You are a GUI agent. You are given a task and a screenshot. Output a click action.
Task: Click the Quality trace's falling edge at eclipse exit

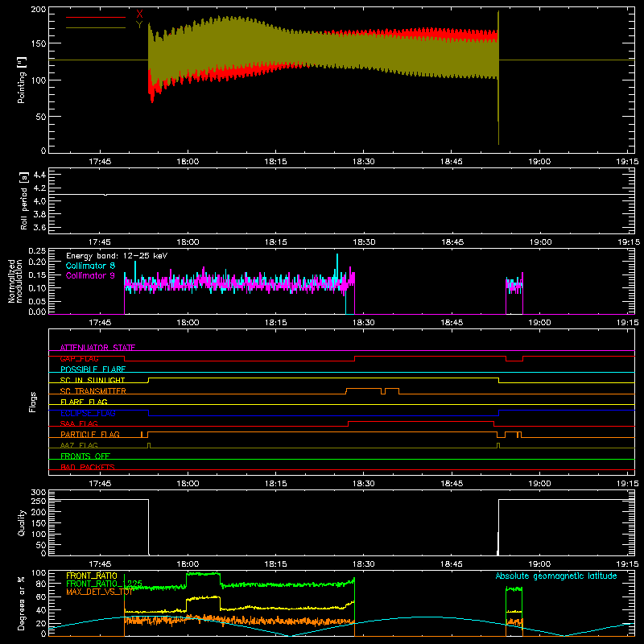pyautogui.click(x=148, y=527)
